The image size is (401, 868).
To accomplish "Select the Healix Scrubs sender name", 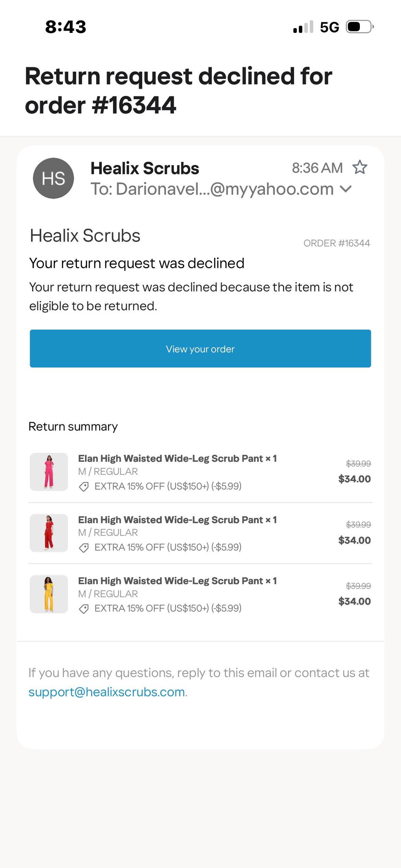I will click(x=145, y=168).
